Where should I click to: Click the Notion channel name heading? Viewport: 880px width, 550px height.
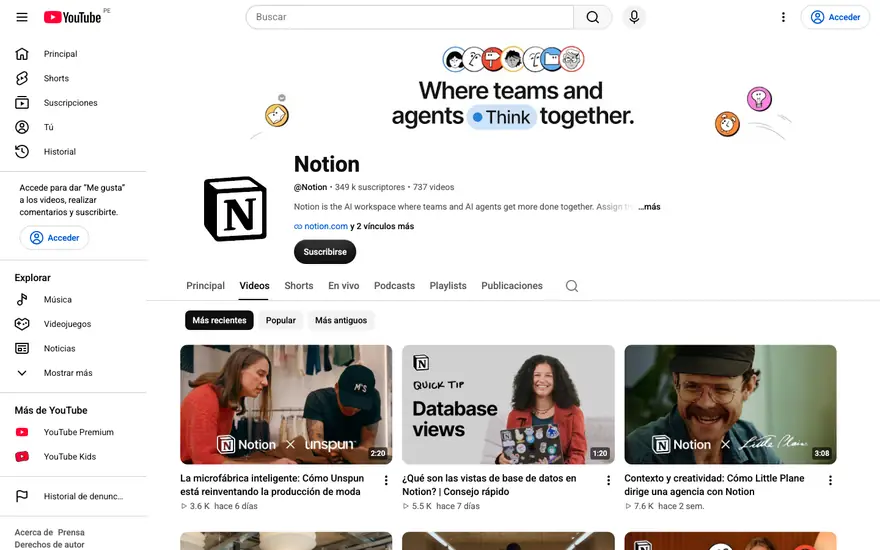327,164
